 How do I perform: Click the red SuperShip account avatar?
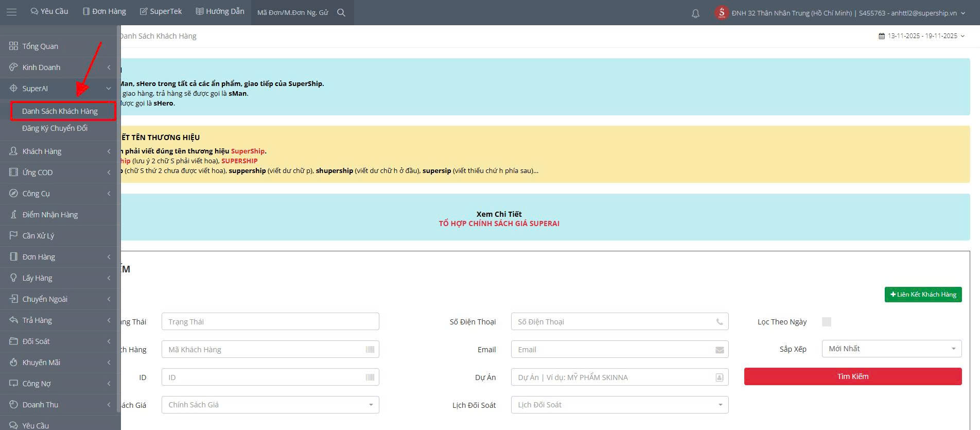[x=722, y=13]
